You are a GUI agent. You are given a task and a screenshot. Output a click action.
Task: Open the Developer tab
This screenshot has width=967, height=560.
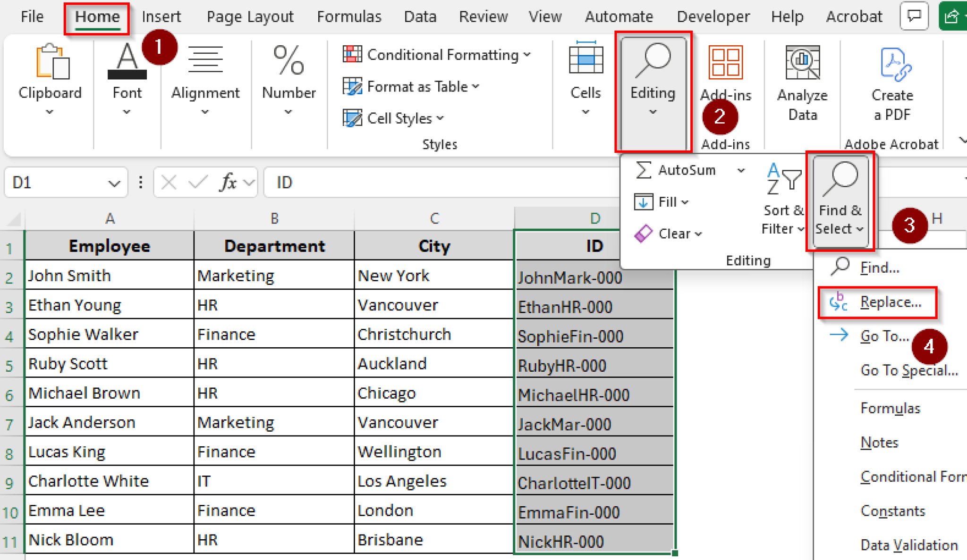713,16
